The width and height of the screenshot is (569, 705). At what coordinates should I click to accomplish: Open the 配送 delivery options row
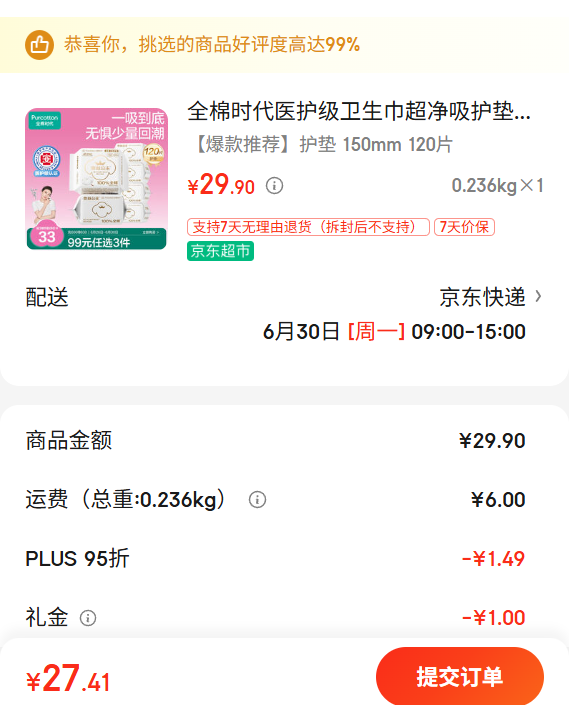pos(284,297)
